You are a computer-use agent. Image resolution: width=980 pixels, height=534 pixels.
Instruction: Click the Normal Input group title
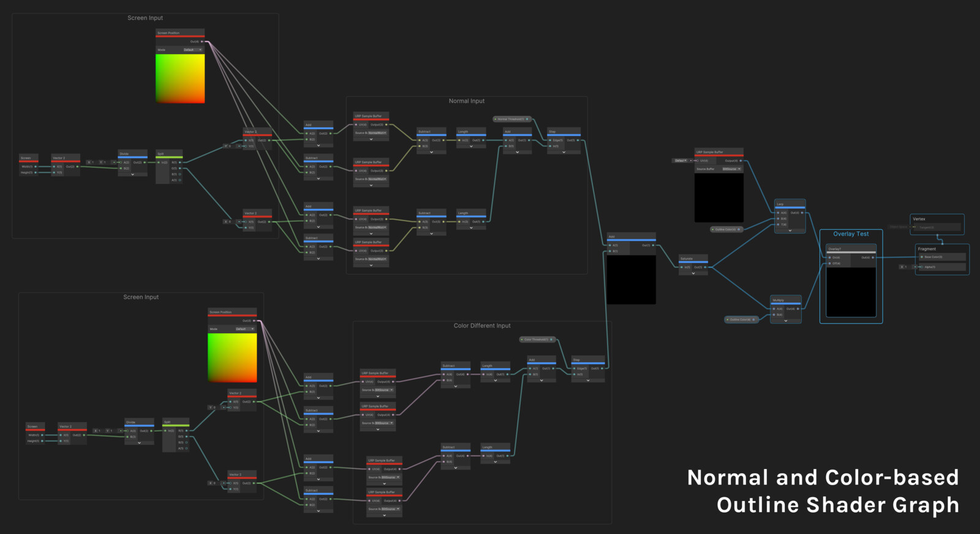[x=467, y=101]
